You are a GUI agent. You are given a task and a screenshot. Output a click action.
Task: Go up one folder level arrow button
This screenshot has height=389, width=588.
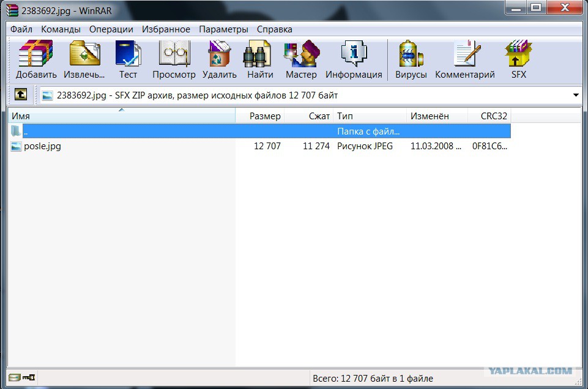coord(21,94)
